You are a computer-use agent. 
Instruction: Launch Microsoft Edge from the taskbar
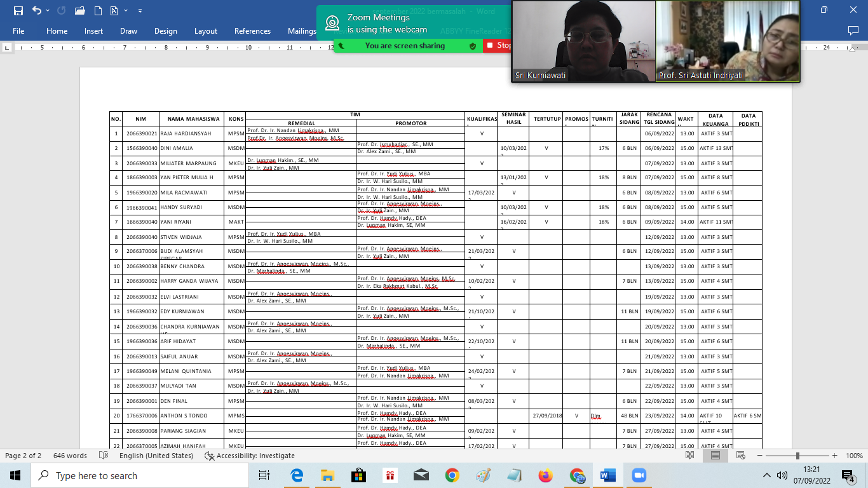[x=297, y=475]
